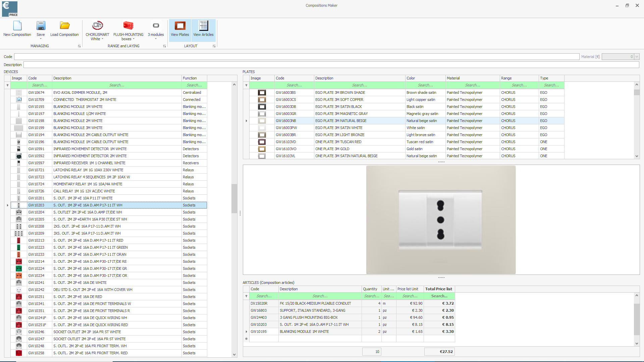Select the EGO PLATE 3M SATIN BLACK swatch
The height and width of the screenshot is (362, 644).
(x=262, y=107)
